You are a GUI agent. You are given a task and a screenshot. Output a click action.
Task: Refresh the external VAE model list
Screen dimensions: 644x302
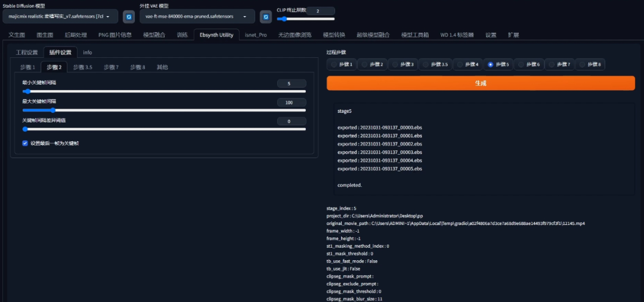click(266, 17)
